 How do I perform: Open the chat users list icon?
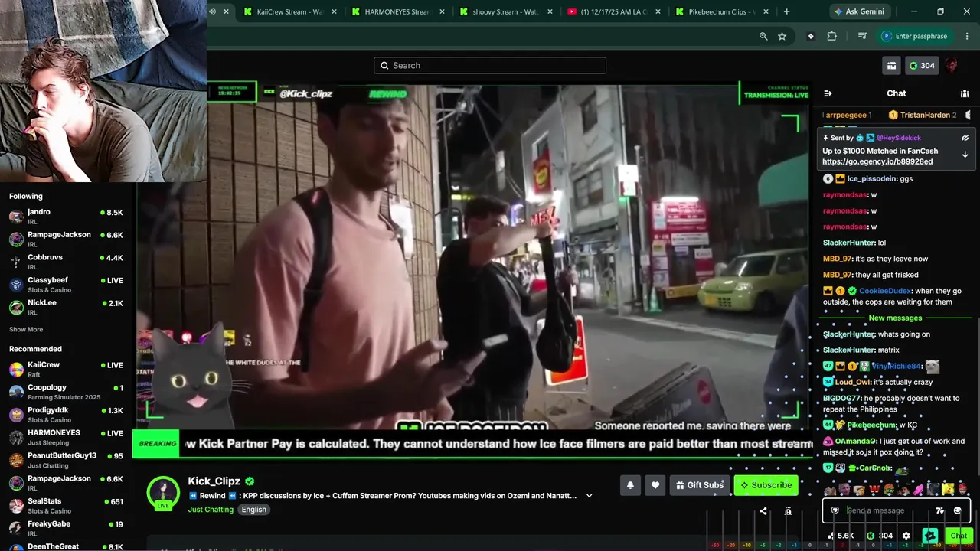[x=965, y=93]
